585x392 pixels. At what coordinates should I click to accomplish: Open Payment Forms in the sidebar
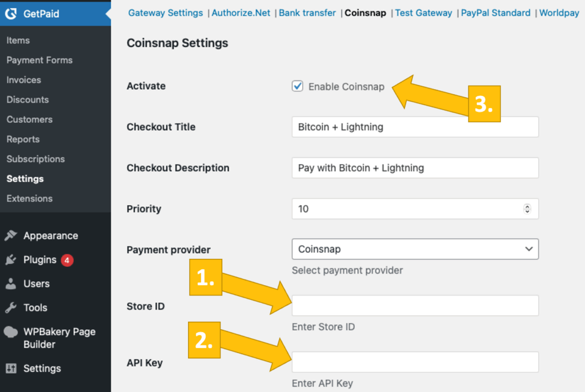coord(39,60)
